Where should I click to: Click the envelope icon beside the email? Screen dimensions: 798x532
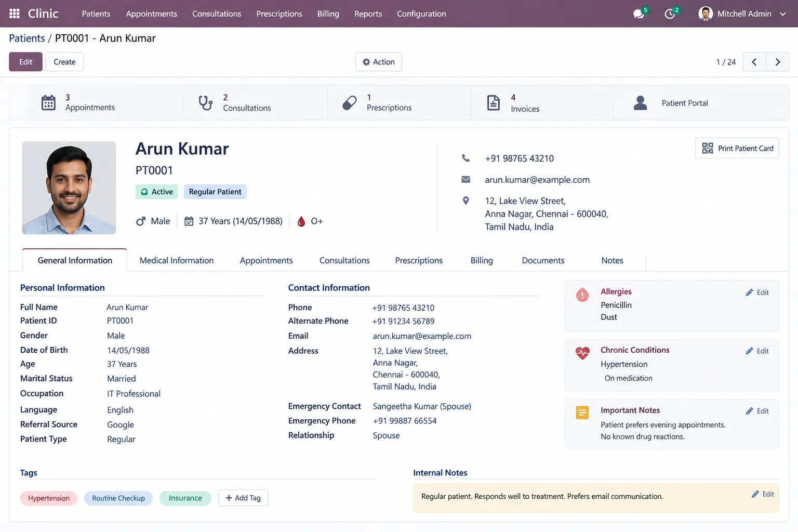click(466, 180)
